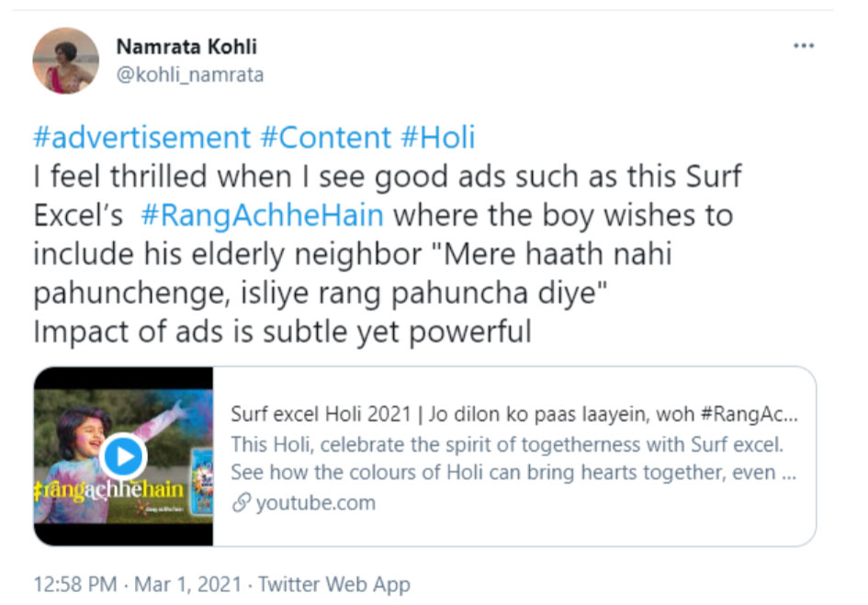868x605 pixels.
Task: Click the tweet line "Impact of ads is subtle"
Action: tap(282, 331)
